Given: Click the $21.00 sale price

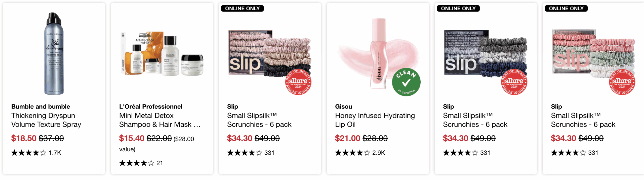Looking at the screenshot, I should pyautogui.click(x=348, y=138).
